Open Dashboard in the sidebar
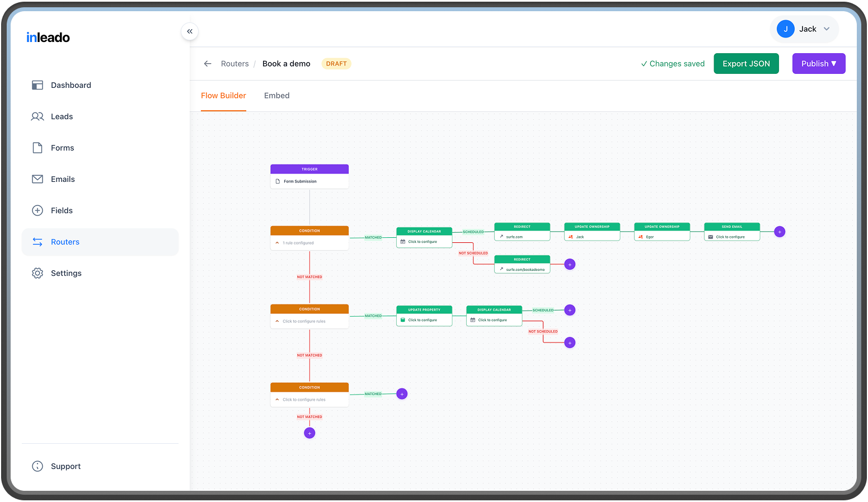The image size is (868, 502). 100,85
